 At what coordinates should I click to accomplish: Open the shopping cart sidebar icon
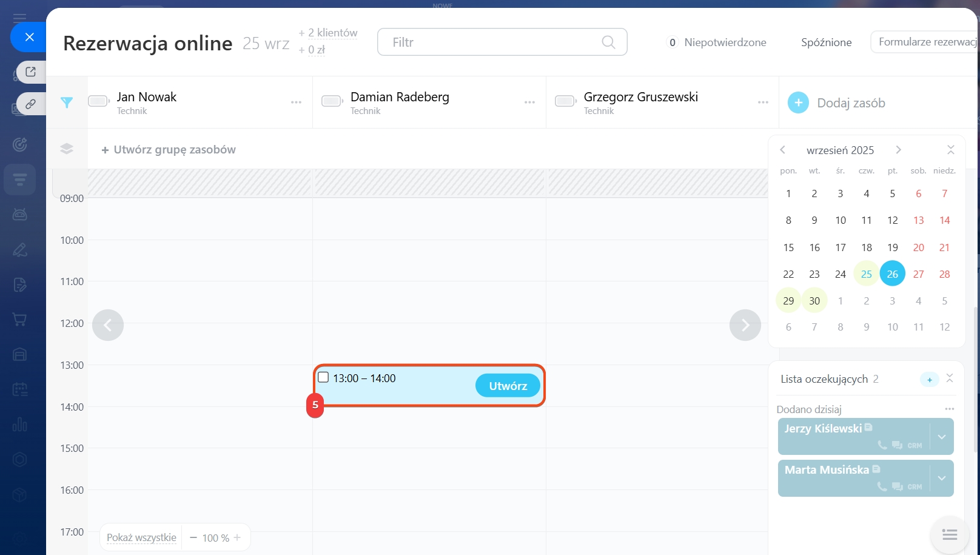point(20,320)
